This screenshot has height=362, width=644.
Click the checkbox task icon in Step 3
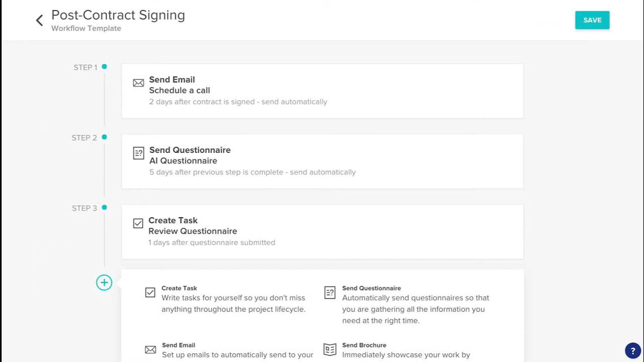pos(138,223)
